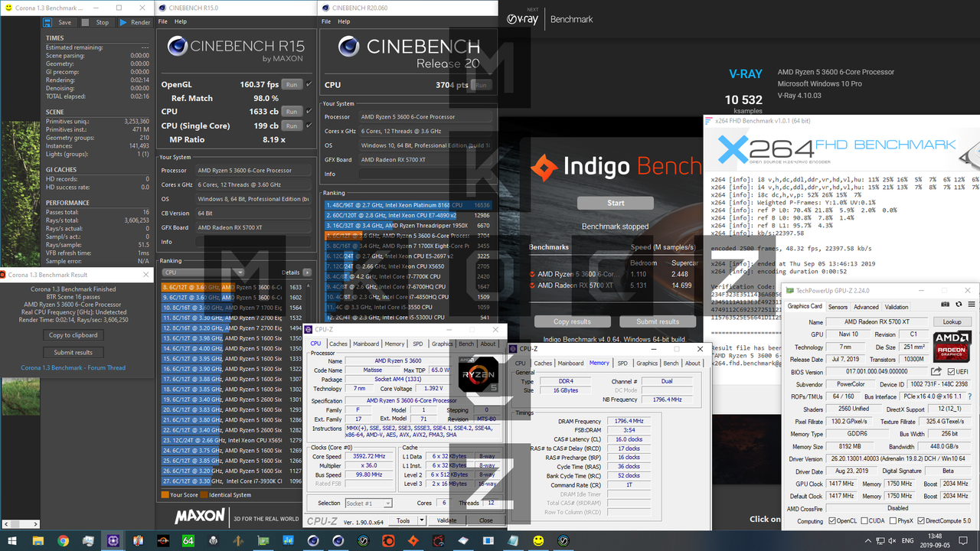Toggle the OpenCL checkbox in GPU-Z
This screenshot has height=551, width=980.
[832, 521]
